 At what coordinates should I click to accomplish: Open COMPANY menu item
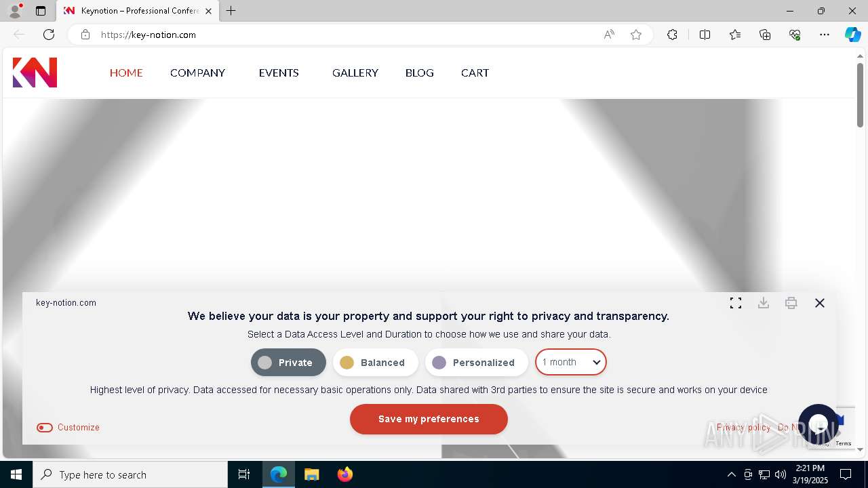pos(197,73)
